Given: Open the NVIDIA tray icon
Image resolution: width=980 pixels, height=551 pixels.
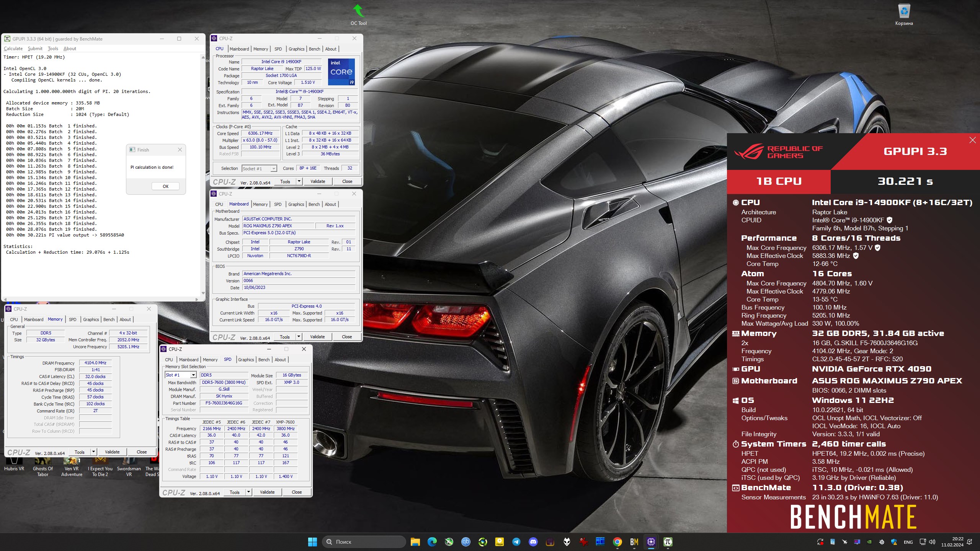Looking at the screenshot, I should [869, 542].
